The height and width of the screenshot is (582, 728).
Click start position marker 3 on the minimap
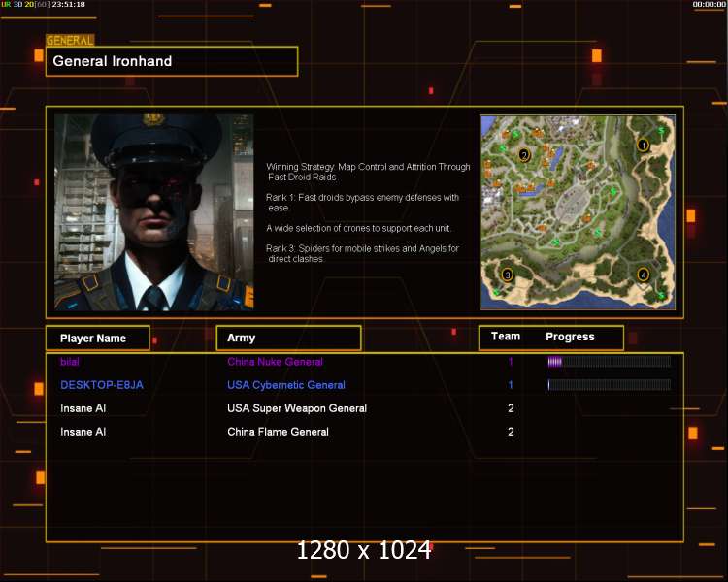pos(507,275)
